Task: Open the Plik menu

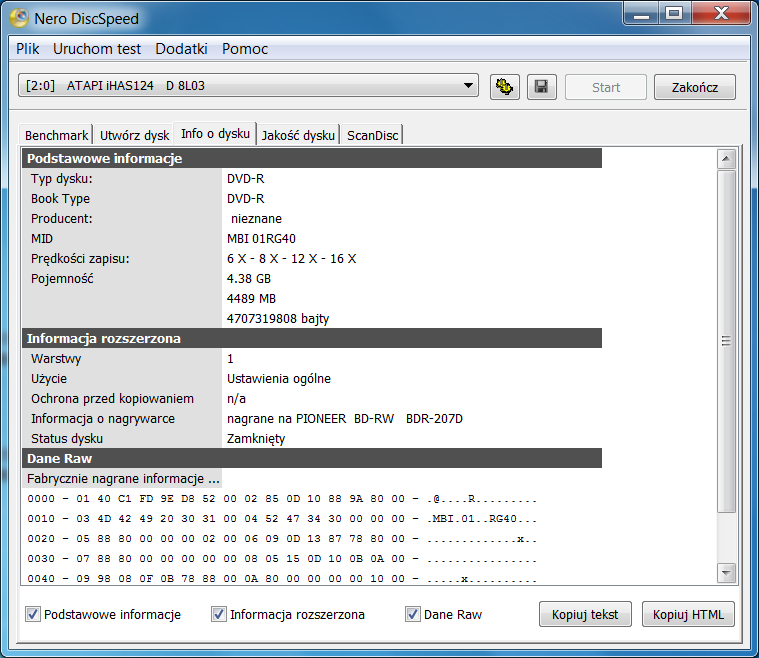Action: click(28, 49)
